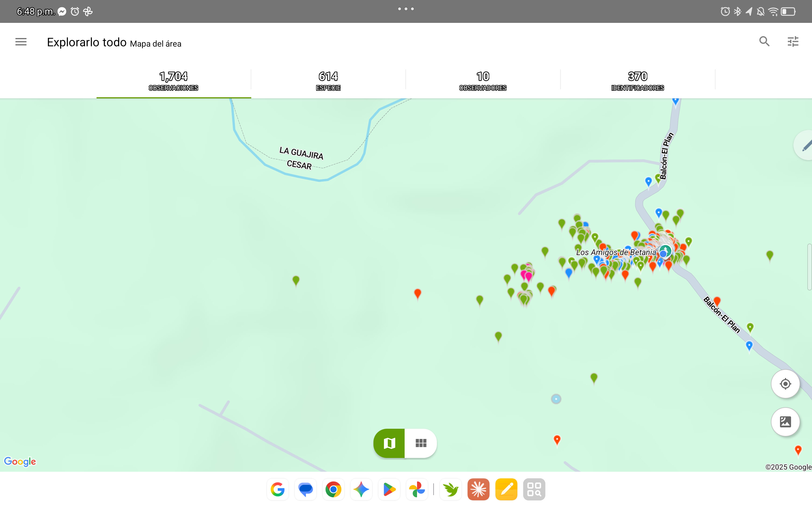Tap the map layers image button
Screen dimensions: 812x507
(x=785, y=422)
